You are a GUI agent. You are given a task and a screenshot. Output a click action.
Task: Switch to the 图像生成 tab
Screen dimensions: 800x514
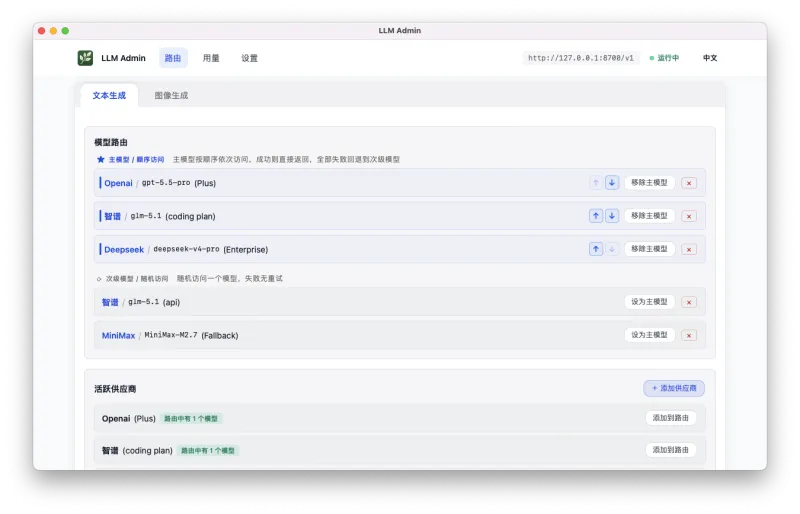[171, 95]
